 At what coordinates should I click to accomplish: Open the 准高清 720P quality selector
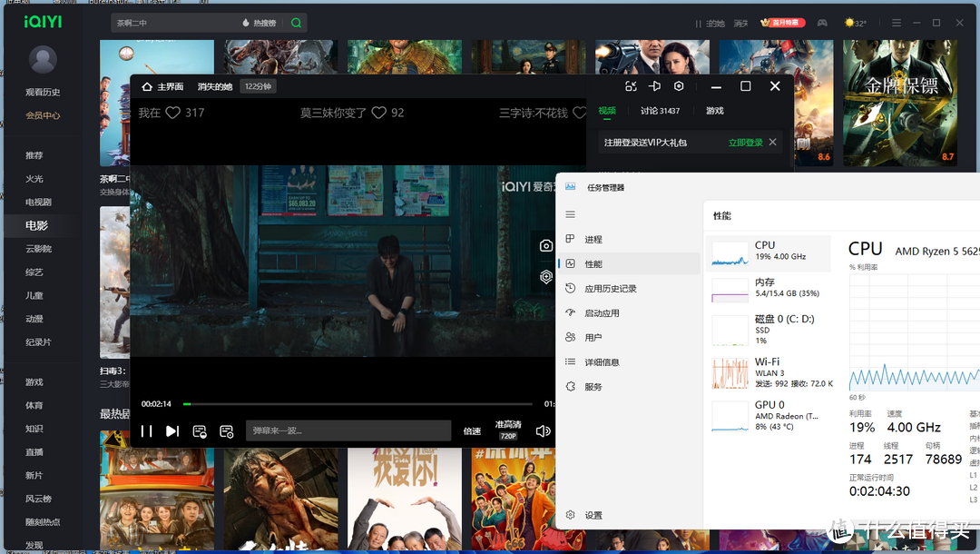pyautogui.click(x=508, y=430)
